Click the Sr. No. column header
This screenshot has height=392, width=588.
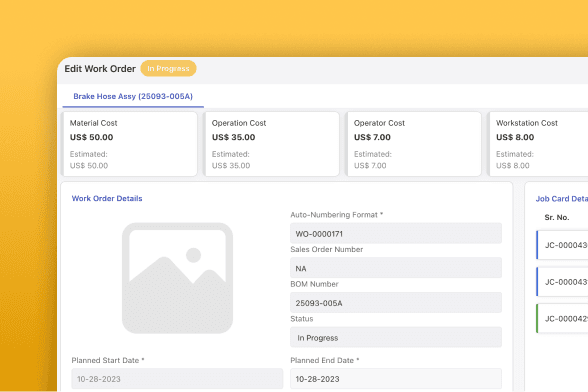[557, 218]
